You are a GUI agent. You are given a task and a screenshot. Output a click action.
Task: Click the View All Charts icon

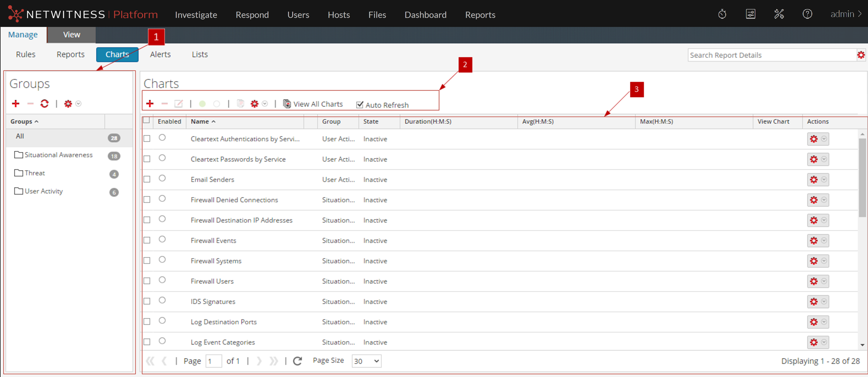click(x=287, y=104)
